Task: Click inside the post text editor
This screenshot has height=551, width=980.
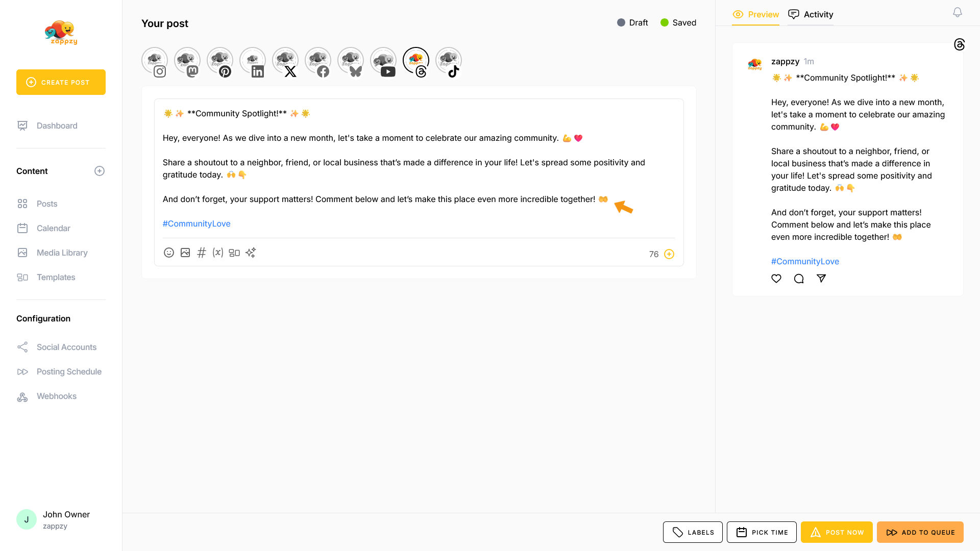Action: tap(419, 168)
